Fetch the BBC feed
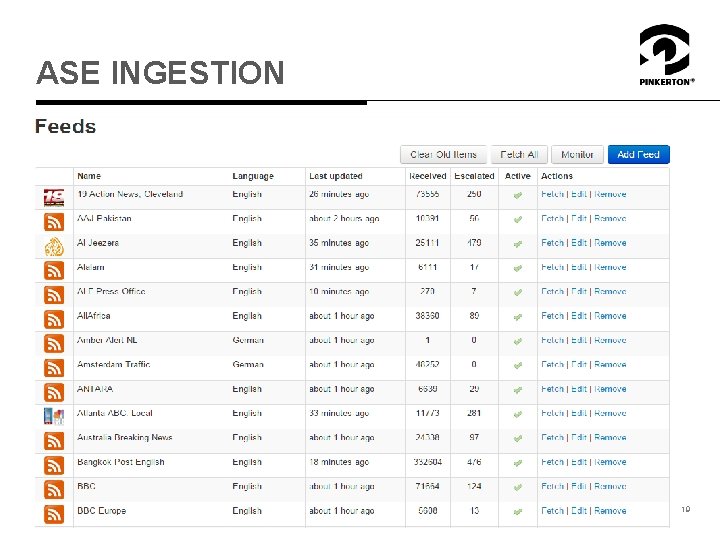720x540 pixels. tap(552, 486)
